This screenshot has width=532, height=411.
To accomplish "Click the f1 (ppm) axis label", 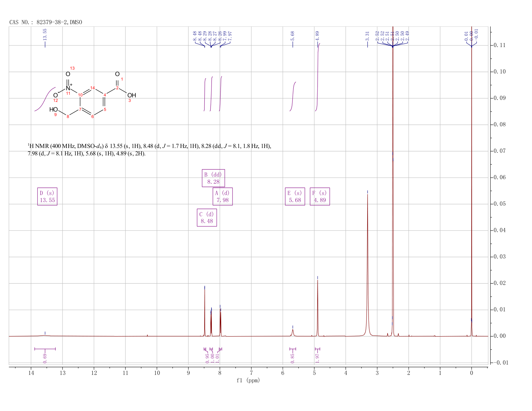I will (248, 380).
